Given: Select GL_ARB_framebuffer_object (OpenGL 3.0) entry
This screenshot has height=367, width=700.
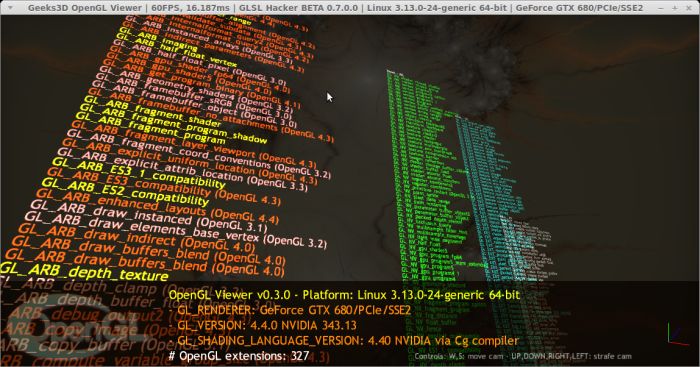Looking at the screenshot, I should 194,105.
